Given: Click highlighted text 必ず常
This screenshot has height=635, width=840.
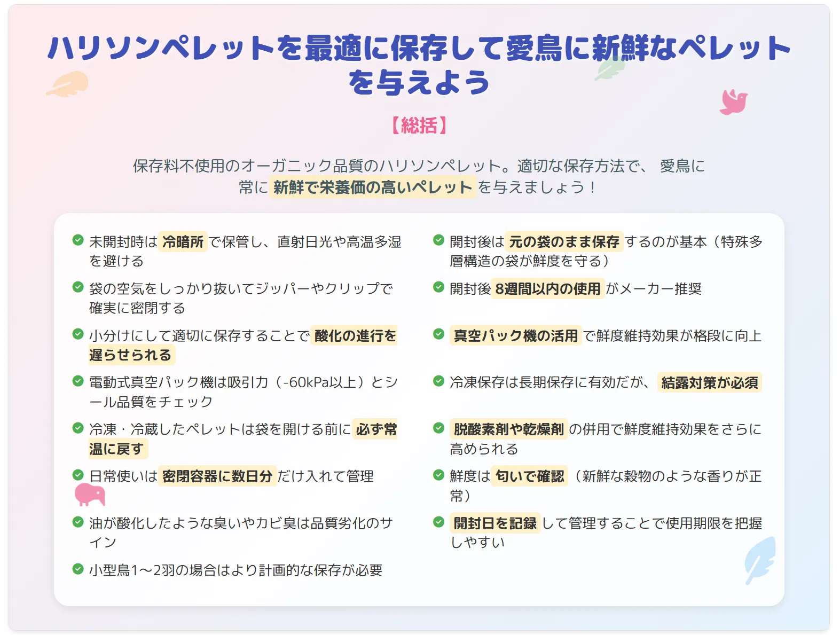Looking at the screenshot, I should tap(375, 429).
